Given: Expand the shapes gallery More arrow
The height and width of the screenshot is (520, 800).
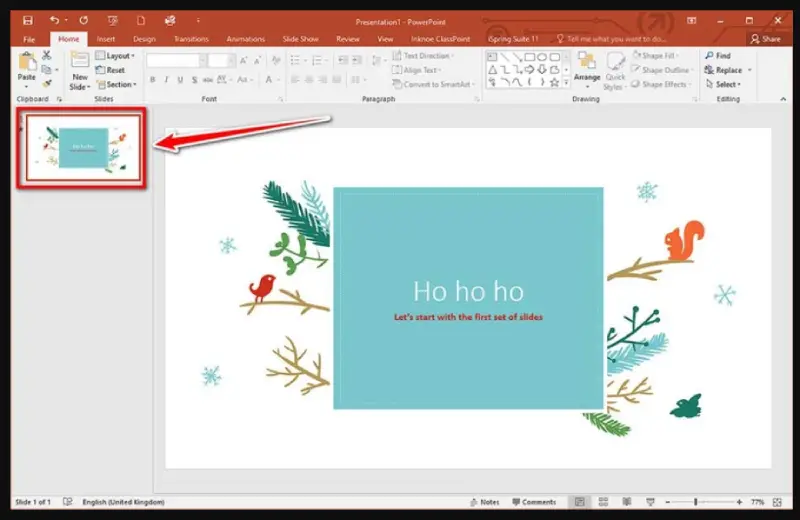Looking at the screenshot, I should [566, 83].
